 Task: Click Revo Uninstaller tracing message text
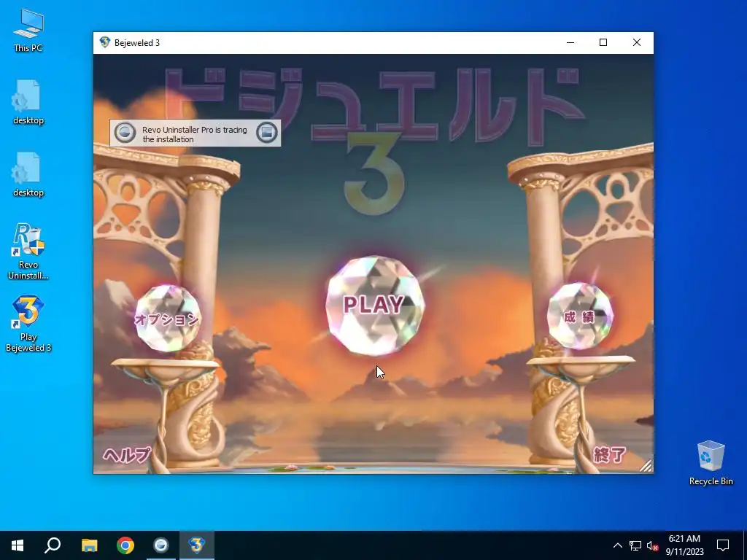[x=194, y=134]
